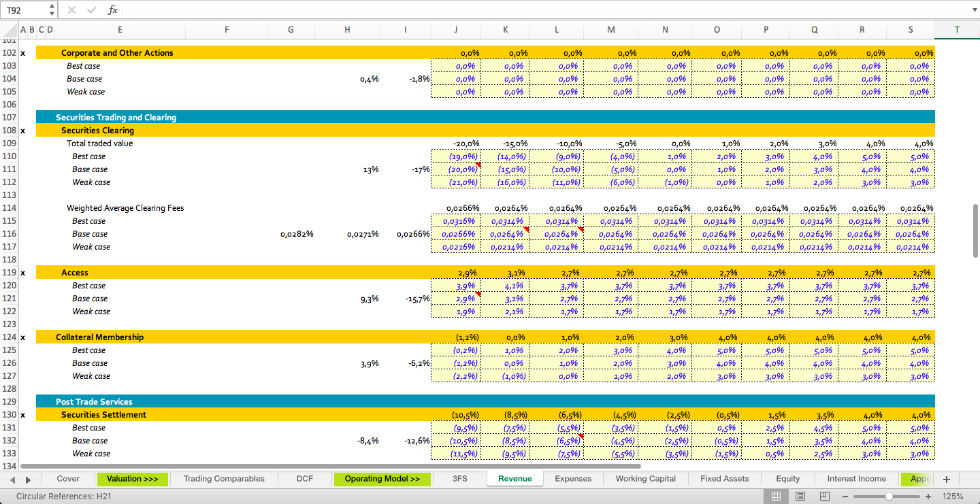Click the zoom out minus button
This screenshot has height=504, width=980.
click(845, 497)
